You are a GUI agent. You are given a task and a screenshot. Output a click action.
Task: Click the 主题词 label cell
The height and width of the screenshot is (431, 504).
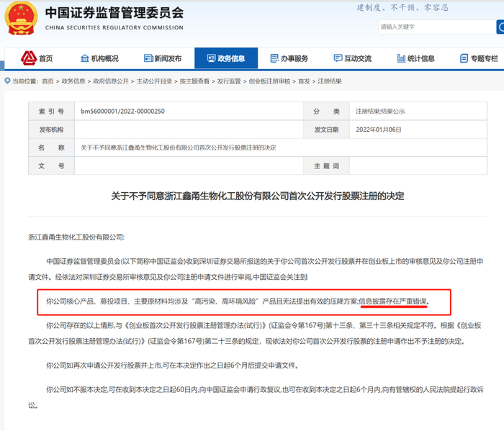pyautogui.click(x=326, y=165)
